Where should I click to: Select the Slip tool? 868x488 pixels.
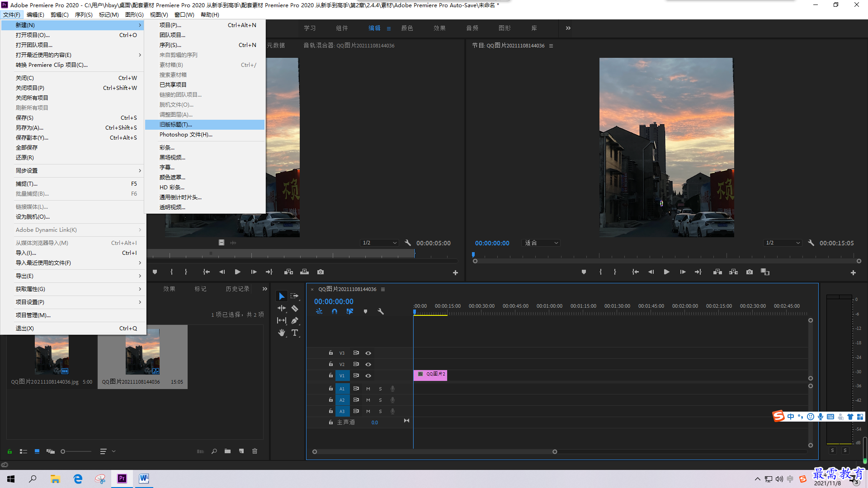point(282,320)
